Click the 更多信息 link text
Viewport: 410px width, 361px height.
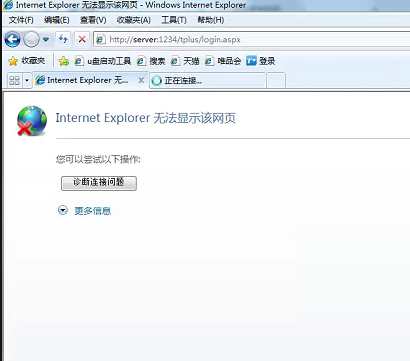click(93, 211)
